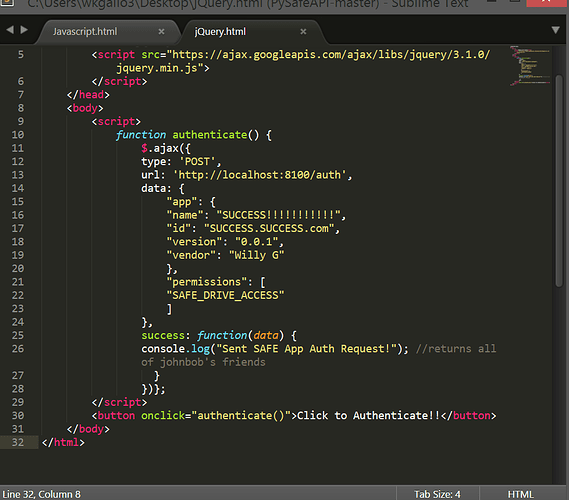Close the Javascript.html tab
The width and height of the screenshot is (569, 500).
161,32
